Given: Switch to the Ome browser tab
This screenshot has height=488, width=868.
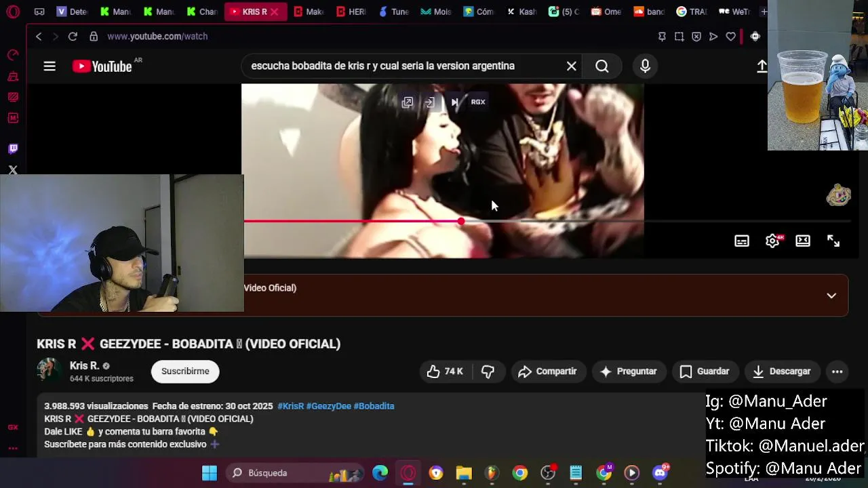Looking at the screenshot, I should pyautogui.click(x=606, y=12).
